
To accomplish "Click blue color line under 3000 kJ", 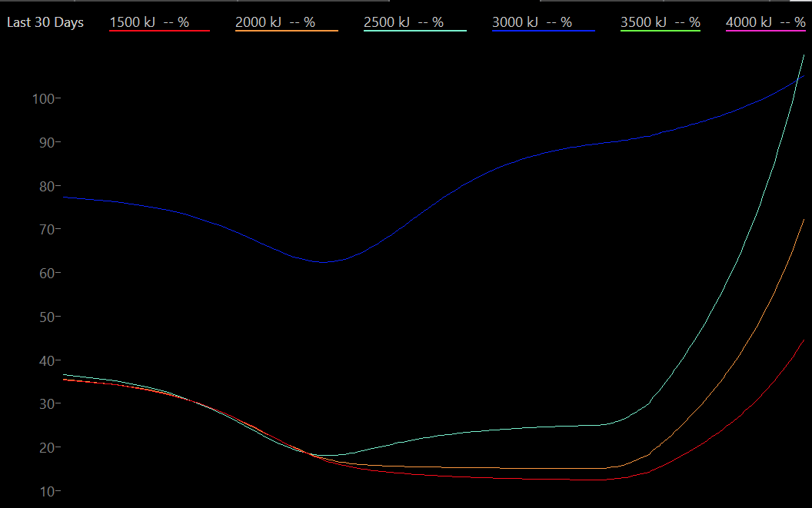I will pos(543,31).
